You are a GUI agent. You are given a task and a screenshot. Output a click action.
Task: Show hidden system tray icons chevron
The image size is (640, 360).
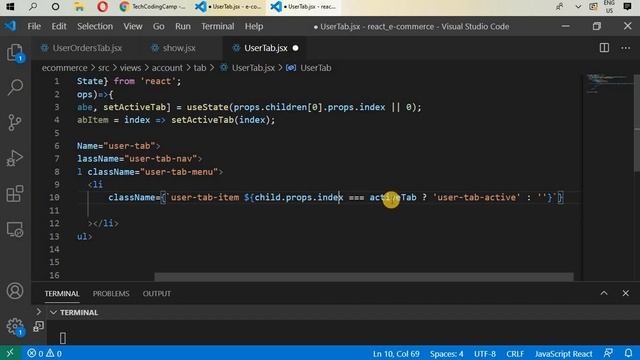[x=578, y=7]
